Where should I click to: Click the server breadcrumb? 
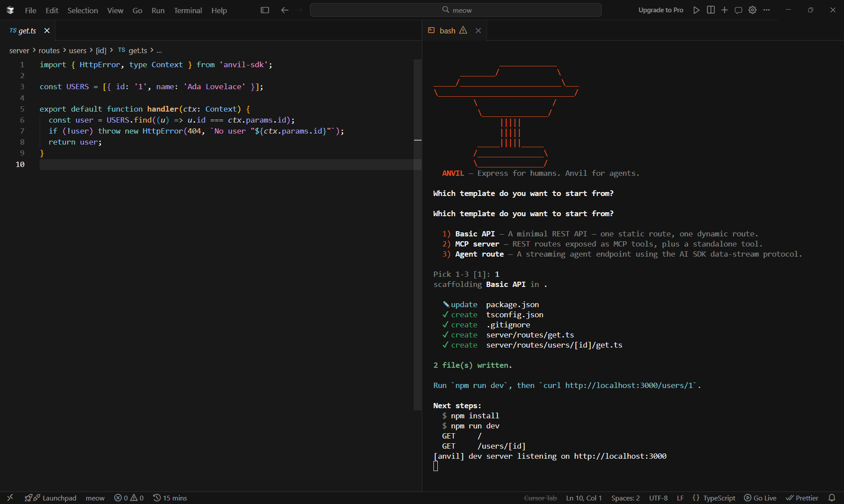coord(19,51)
